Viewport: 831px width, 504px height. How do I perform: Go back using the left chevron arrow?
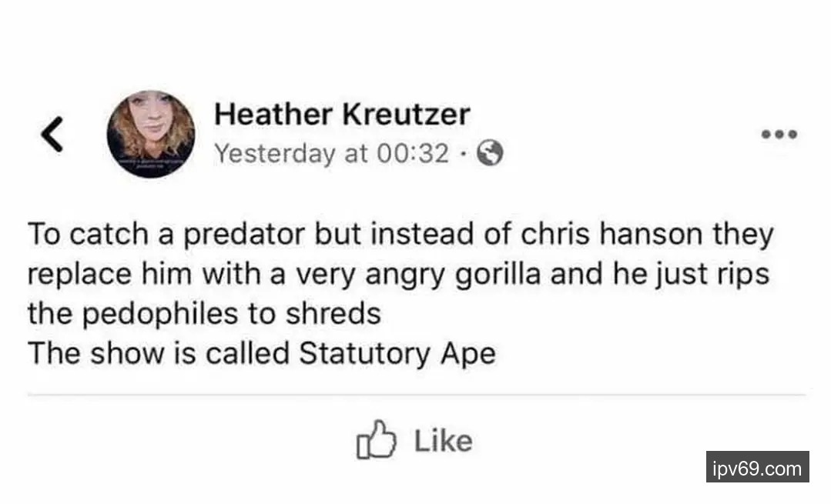51,136
